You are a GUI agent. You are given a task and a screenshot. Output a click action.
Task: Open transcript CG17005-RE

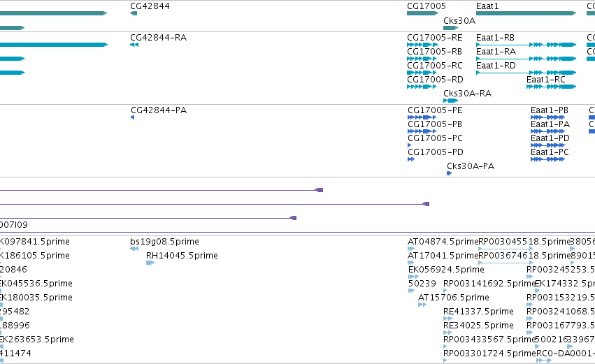tap(434, 38)
